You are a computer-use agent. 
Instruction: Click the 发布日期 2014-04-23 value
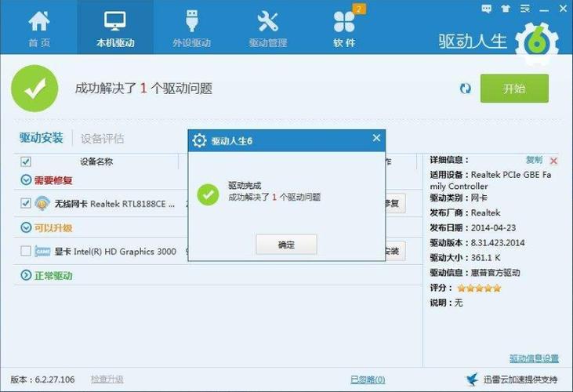[x=493, y=227]
